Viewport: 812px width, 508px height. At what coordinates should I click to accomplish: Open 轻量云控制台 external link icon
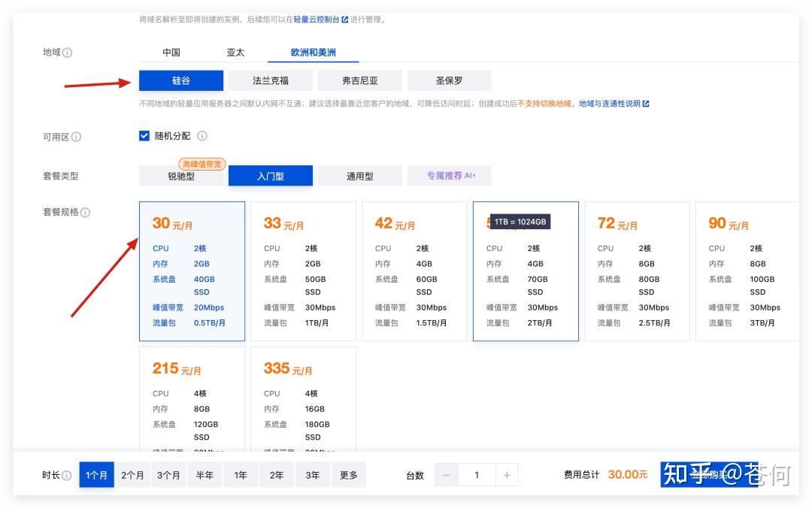(x=345, y=20)
